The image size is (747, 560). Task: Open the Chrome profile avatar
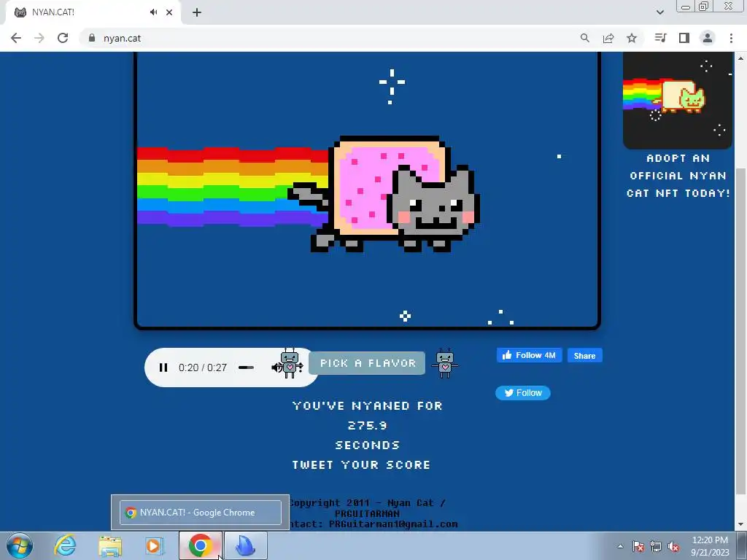708,38
